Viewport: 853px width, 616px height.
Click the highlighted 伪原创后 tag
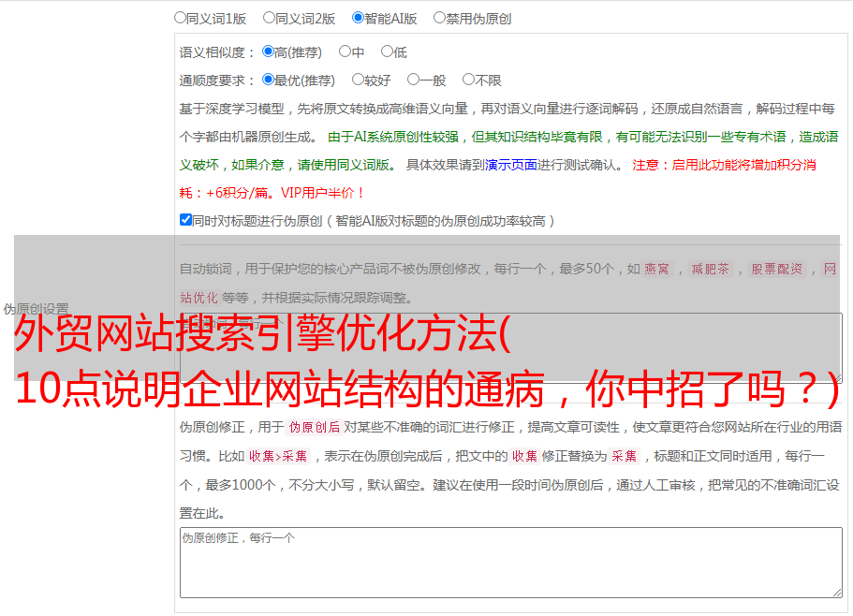(x=315, y=427)
